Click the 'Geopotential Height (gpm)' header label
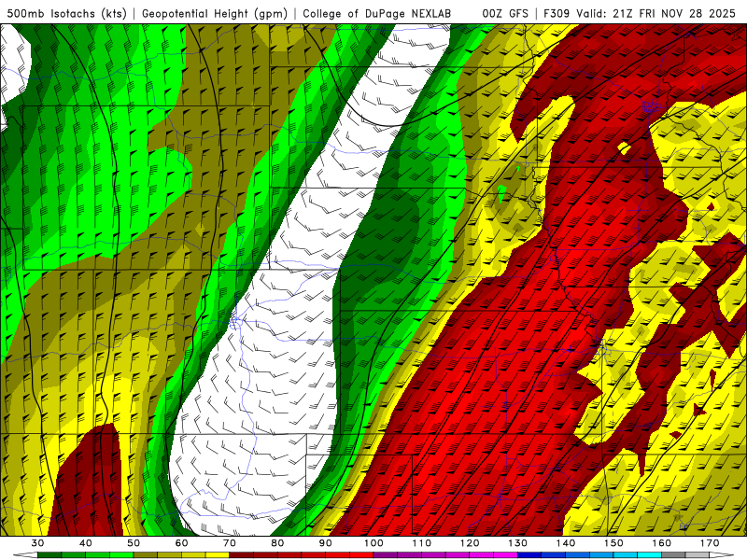This screenshot has height=560, width=747. coord(215,13)
